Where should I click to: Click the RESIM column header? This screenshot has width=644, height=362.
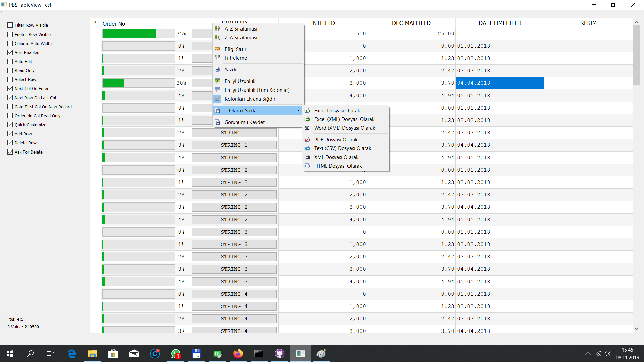click(588, 23)
